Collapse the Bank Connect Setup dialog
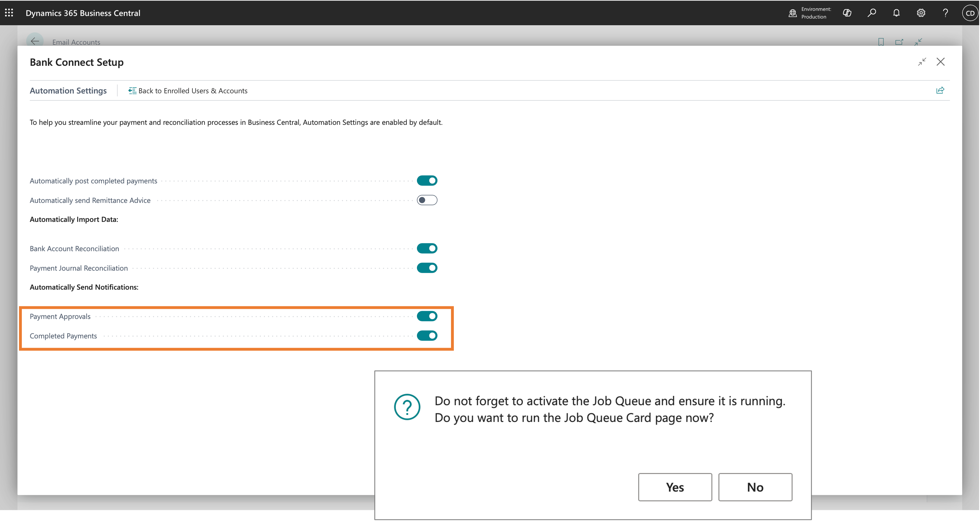Image resolution: width=980 pixels, height=521 pixels. pos(922,62)
